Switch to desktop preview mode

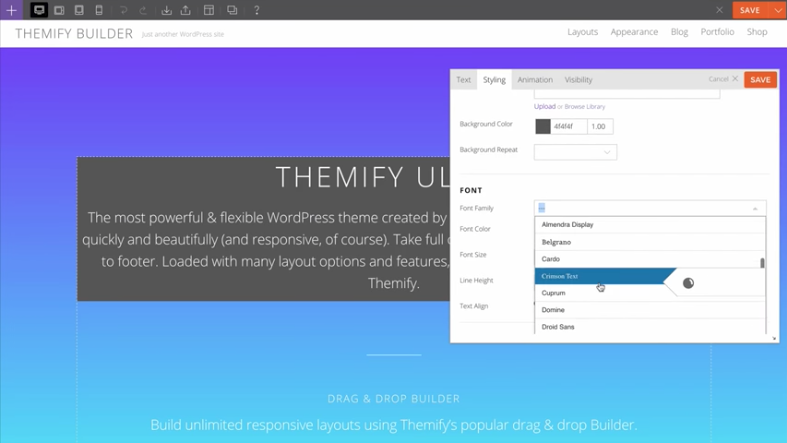point(39,10)
